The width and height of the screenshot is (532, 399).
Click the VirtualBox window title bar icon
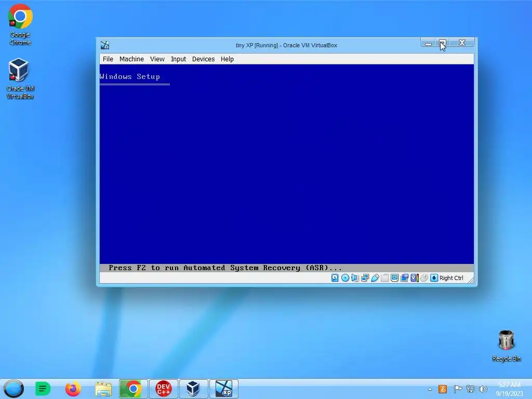pos(105,45)
